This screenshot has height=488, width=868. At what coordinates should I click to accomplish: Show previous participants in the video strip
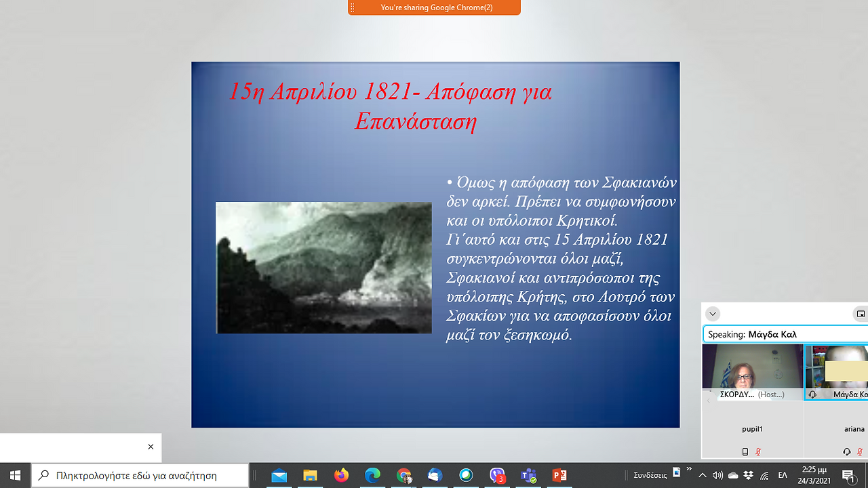pyautogui.click(x=708, y=400)
